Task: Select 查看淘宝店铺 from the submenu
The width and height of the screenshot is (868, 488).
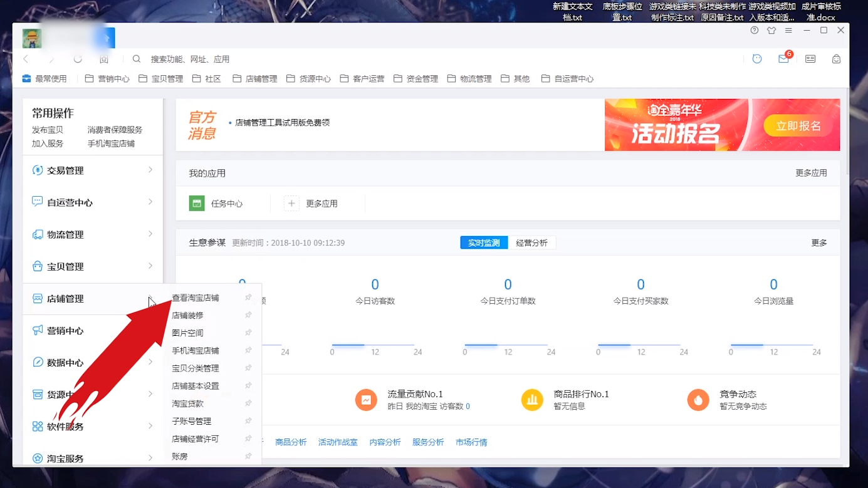Action: click(196, 298)
